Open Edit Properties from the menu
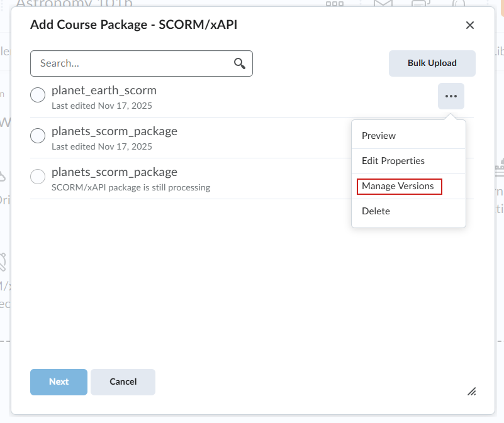 (393, 161)
